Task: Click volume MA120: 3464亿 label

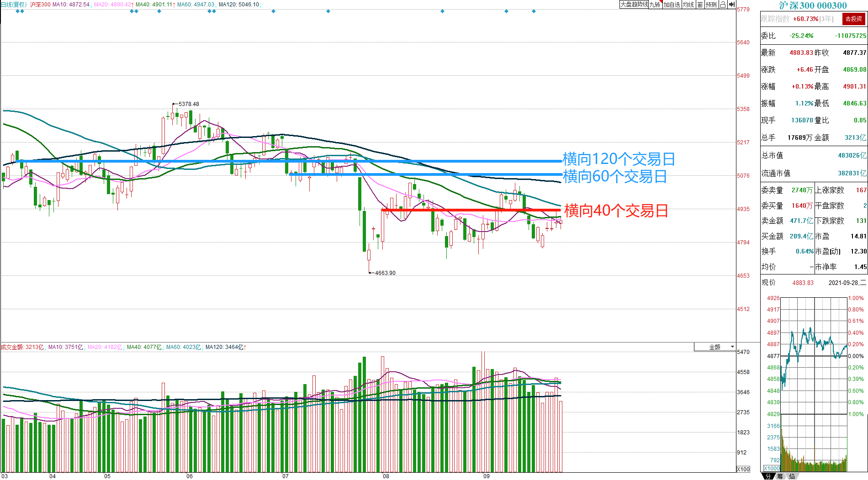Action: (225, 347)
